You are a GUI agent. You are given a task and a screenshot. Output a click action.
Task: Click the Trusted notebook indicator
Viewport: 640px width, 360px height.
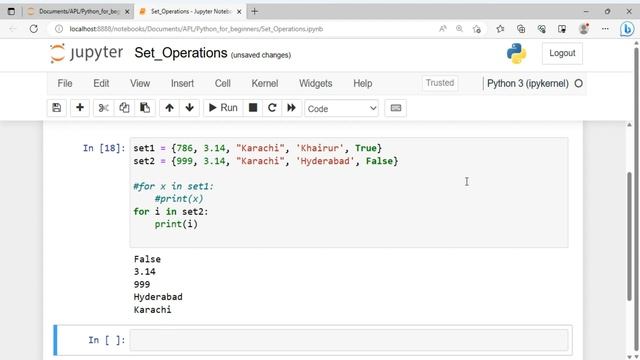pos(440,83)
